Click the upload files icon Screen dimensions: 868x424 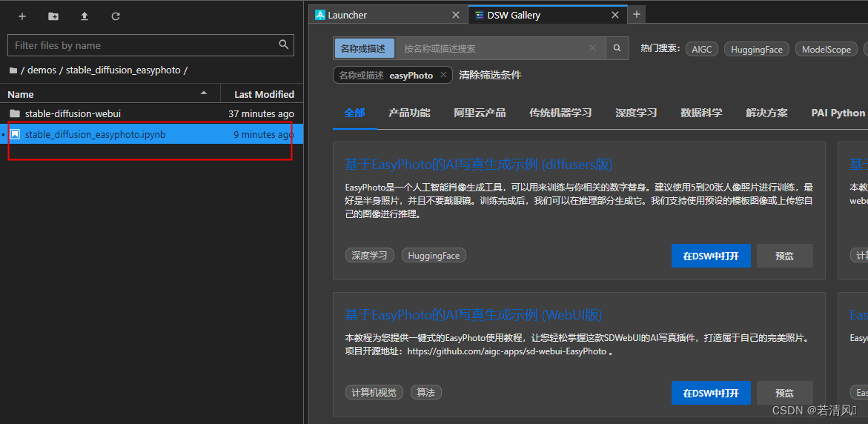pos(85,16)
